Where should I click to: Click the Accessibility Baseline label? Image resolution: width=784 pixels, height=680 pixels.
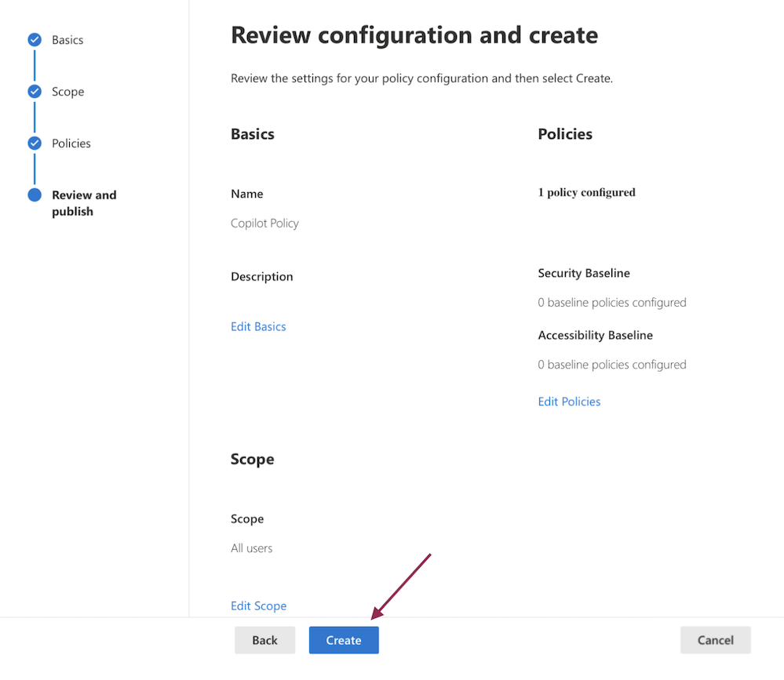596,335
